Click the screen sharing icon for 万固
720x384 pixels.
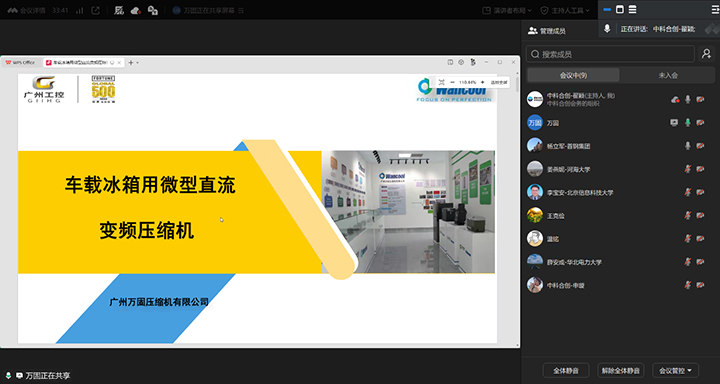coord(674,123)
